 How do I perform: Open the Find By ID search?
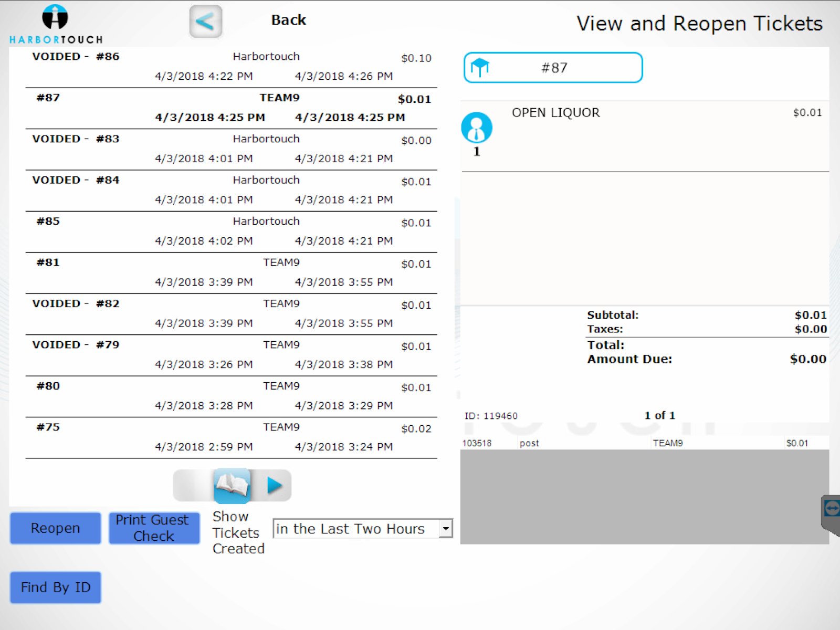pyautogui.click(x=56, y=587)
